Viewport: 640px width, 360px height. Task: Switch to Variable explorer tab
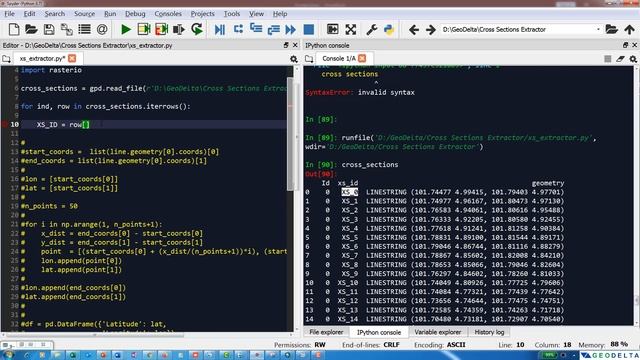point(438,332)
